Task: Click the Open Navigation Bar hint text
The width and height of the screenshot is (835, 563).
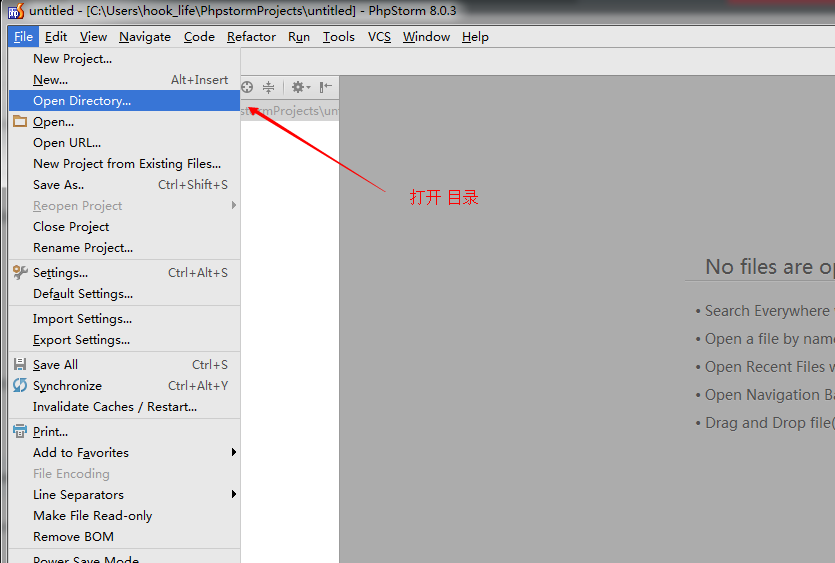Action: [x=769, y=395]
